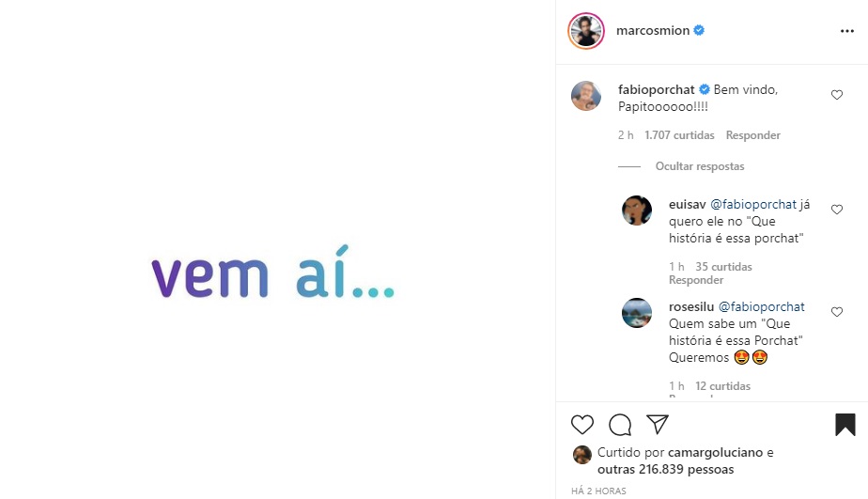
Task: Collapse replies with Ocultar respostas
Action: (699, 166)
